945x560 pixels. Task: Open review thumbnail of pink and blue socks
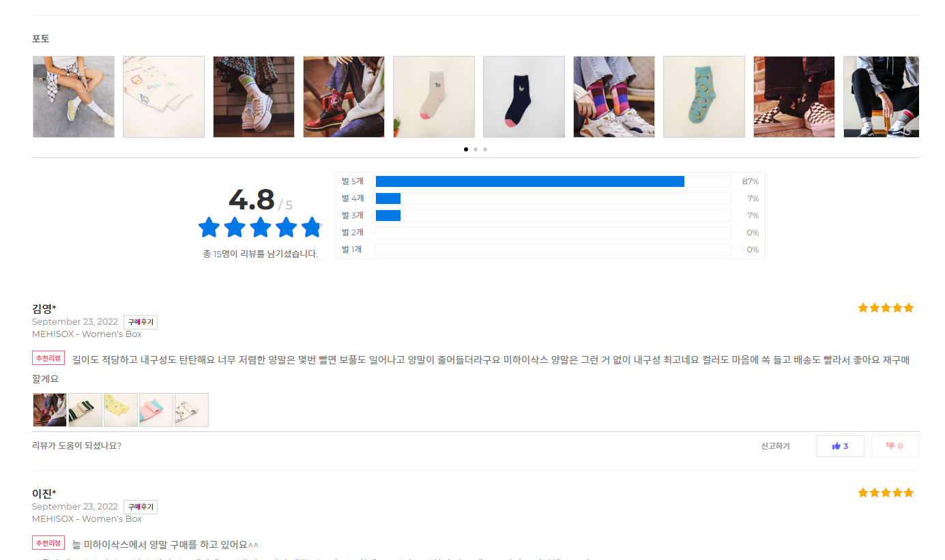click(156, 410)
